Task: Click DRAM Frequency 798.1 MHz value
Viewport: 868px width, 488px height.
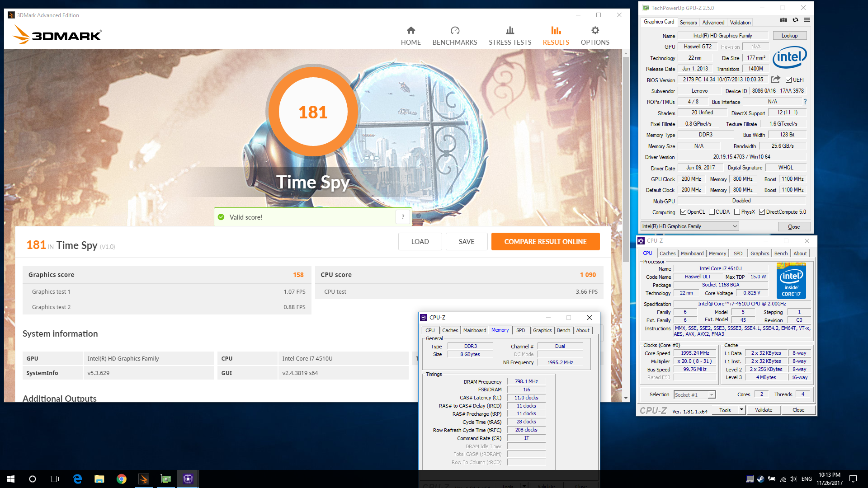Action: [x=526, y=381]
